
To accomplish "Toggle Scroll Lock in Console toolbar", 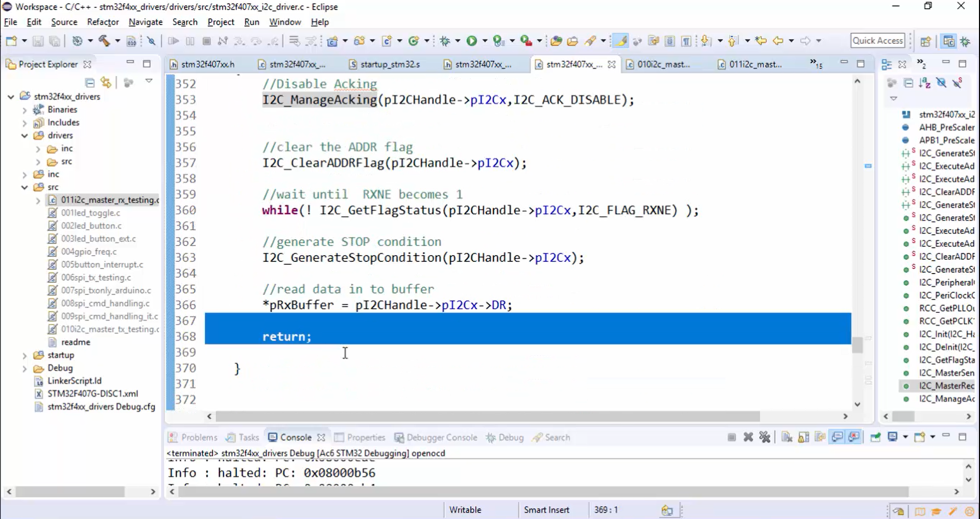I will click(x=803, y=437).
